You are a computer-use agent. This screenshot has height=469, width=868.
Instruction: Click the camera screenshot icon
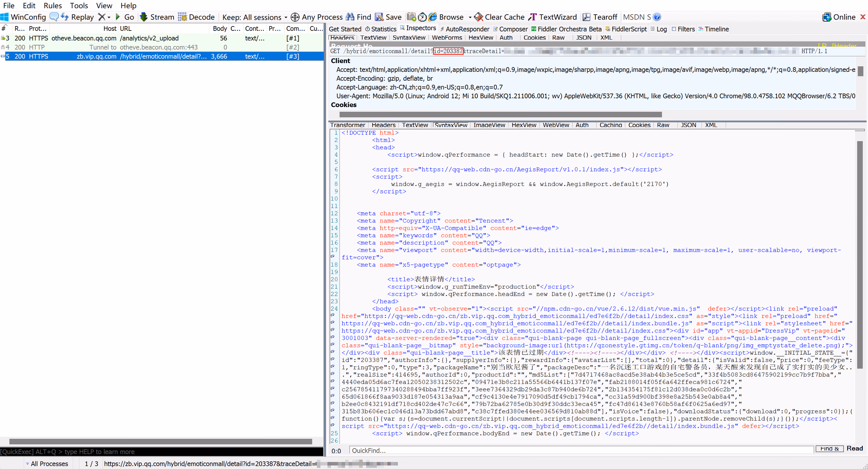412,17
